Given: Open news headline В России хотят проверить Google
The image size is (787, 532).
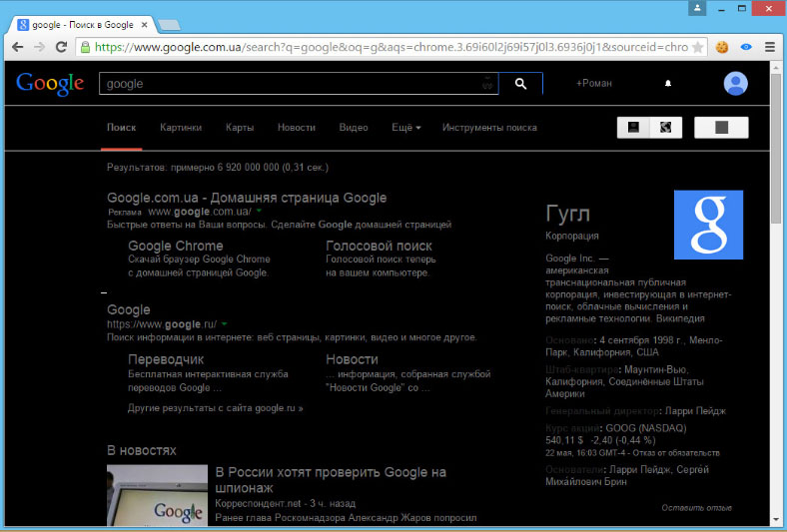Looking at the screenshot, I should 331,480.
